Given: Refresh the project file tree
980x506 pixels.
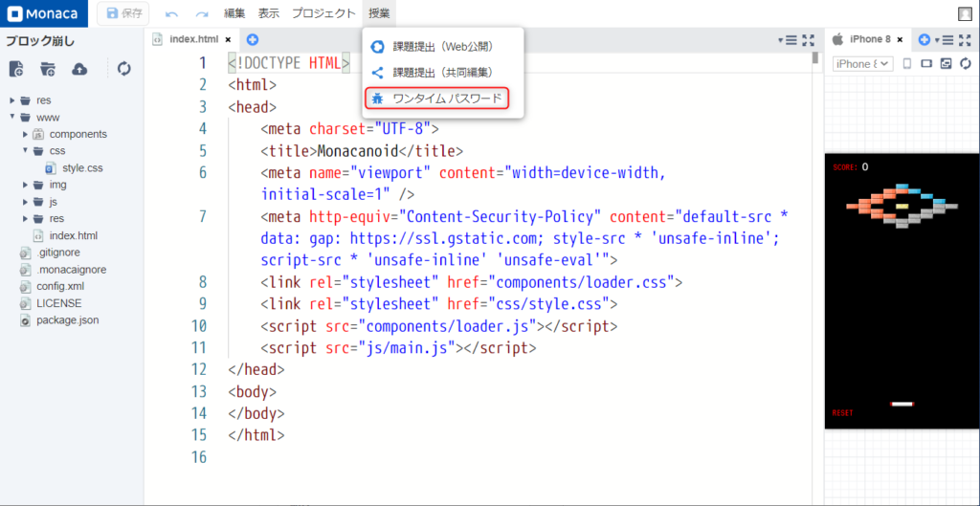Looking at the screenshot, I should 124,68.
